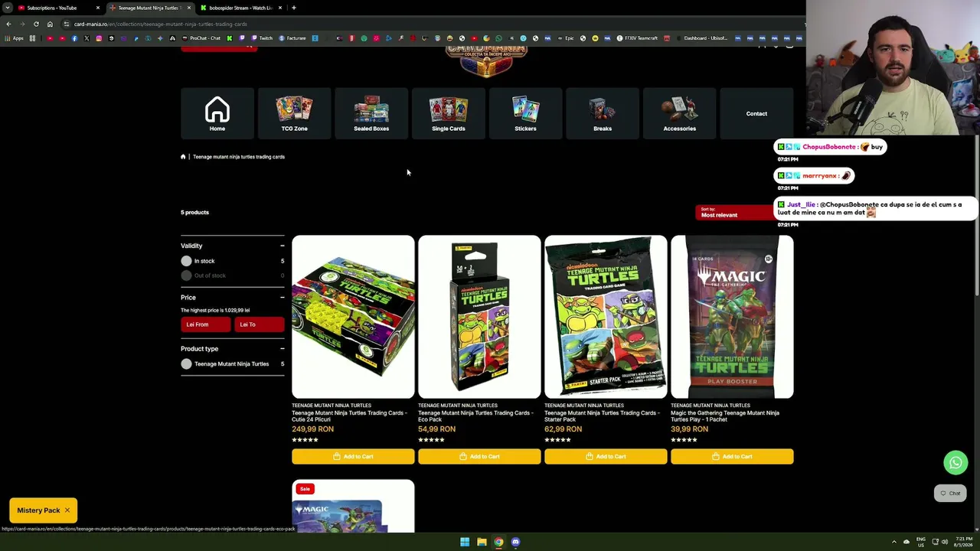Image resolution: width=980 pixels, height=551 pixels.
Task: Open the Magic the Gathering 1 Pachet title
Action: click(x=725, y=416)
